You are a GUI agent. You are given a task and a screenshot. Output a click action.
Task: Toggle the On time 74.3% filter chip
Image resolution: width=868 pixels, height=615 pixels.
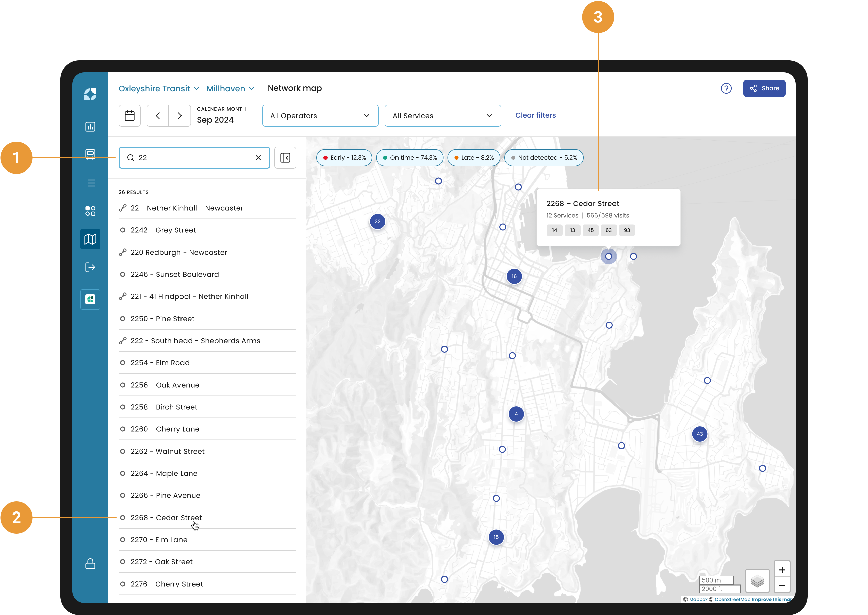click(410, 157)
